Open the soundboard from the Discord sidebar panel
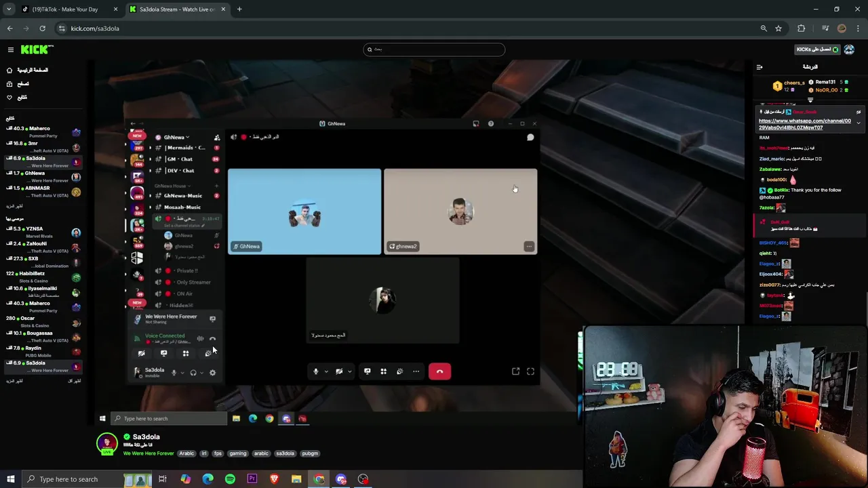 pyautogui.click(x=208, y=353)
